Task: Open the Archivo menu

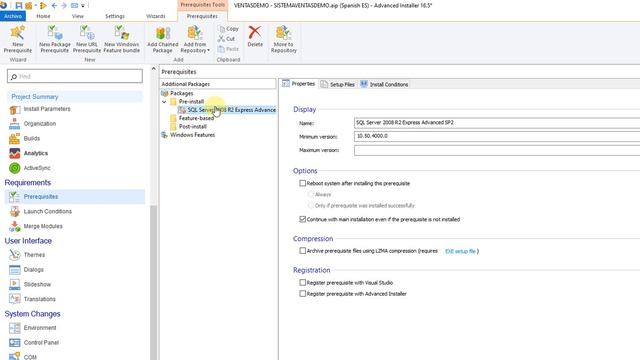Action: 13,16
